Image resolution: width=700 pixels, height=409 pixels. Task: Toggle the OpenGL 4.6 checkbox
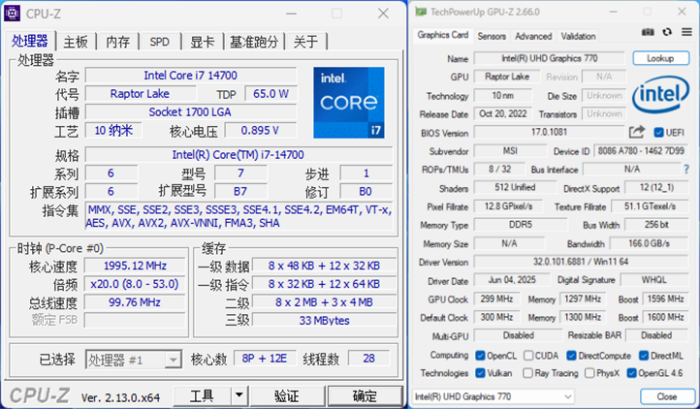(x=631, y=373)
